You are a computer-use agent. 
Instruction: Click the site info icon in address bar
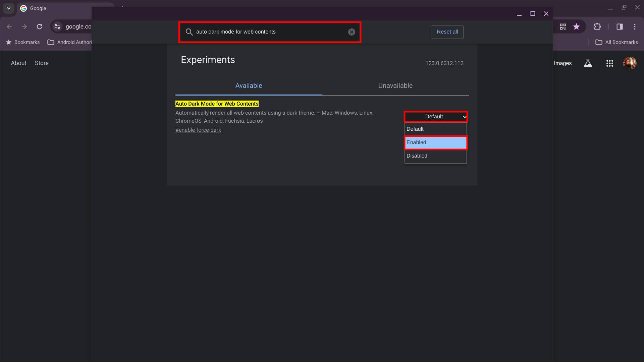click(57, 27)
